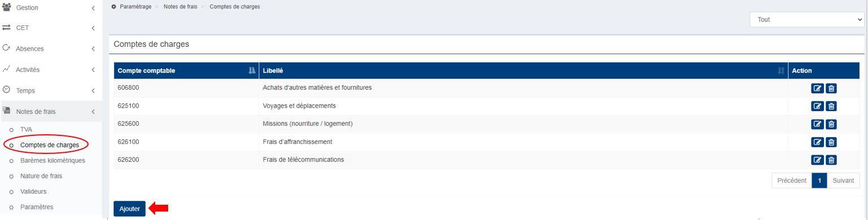Edit the Missions (nourriture / logement) row
This screenshot has width=868, height=220.
pos(817,124)
